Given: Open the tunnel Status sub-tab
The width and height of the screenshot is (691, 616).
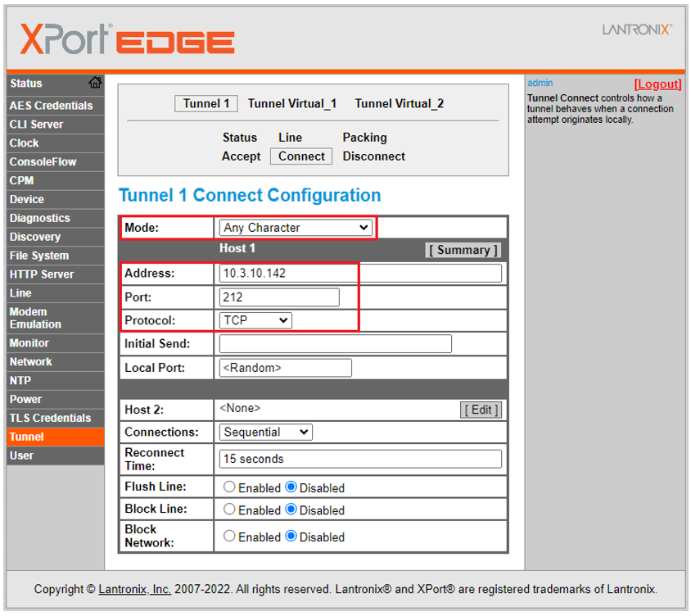Looking at the screenshot, I should [x=240, y=138].
